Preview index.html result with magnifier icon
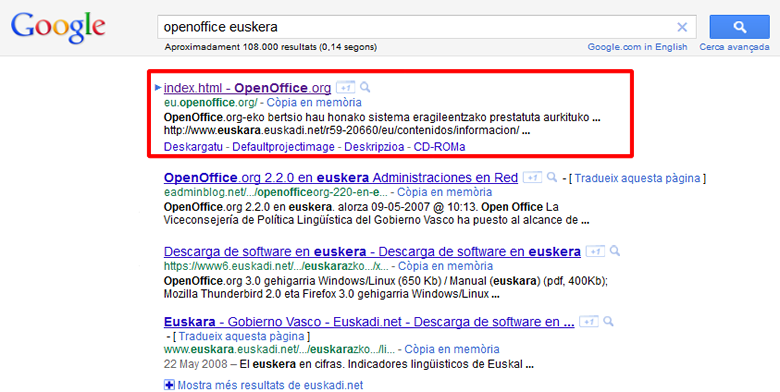The height and width of the screenshot is (392, 780). [x=365, y=88]
